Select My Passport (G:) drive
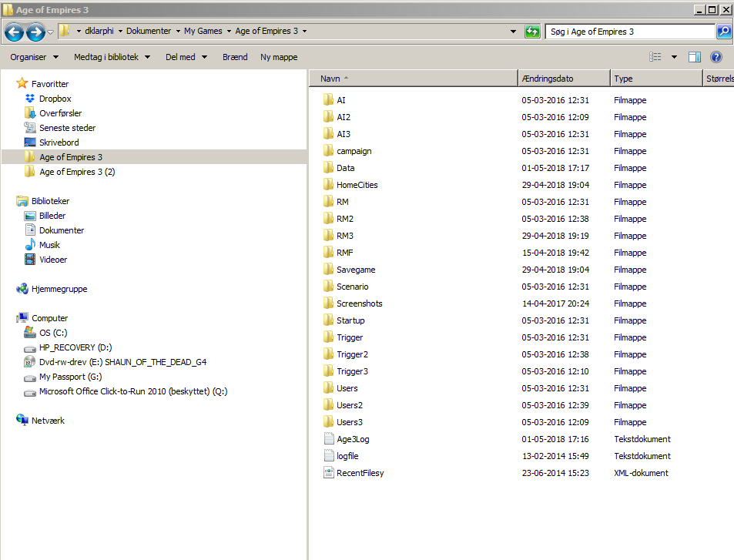 click(x=70, y=377)
